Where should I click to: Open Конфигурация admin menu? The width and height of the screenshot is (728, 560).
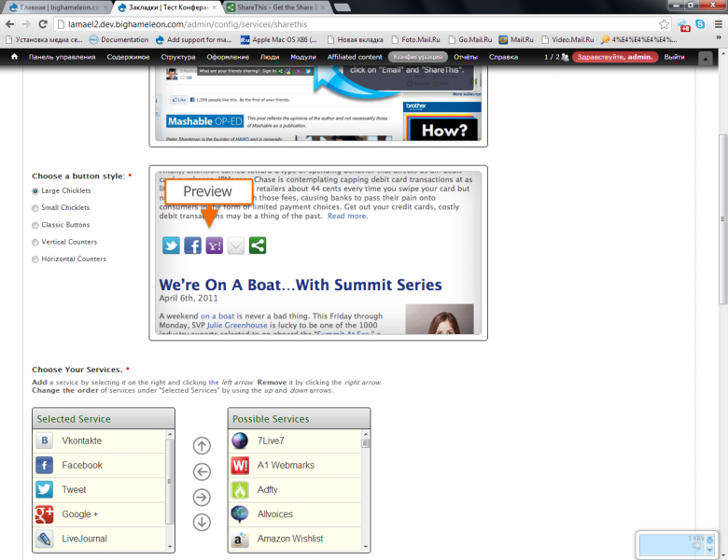(418, 57)
